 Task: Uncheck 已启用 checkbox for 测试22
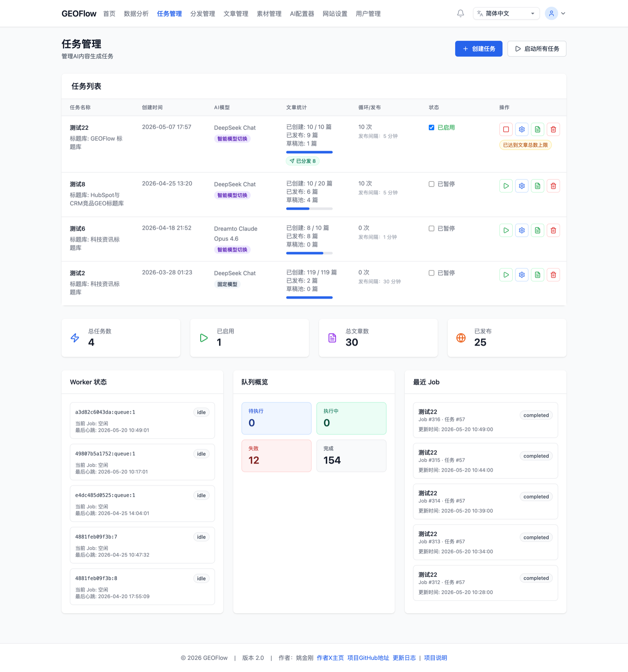[431, 127]
